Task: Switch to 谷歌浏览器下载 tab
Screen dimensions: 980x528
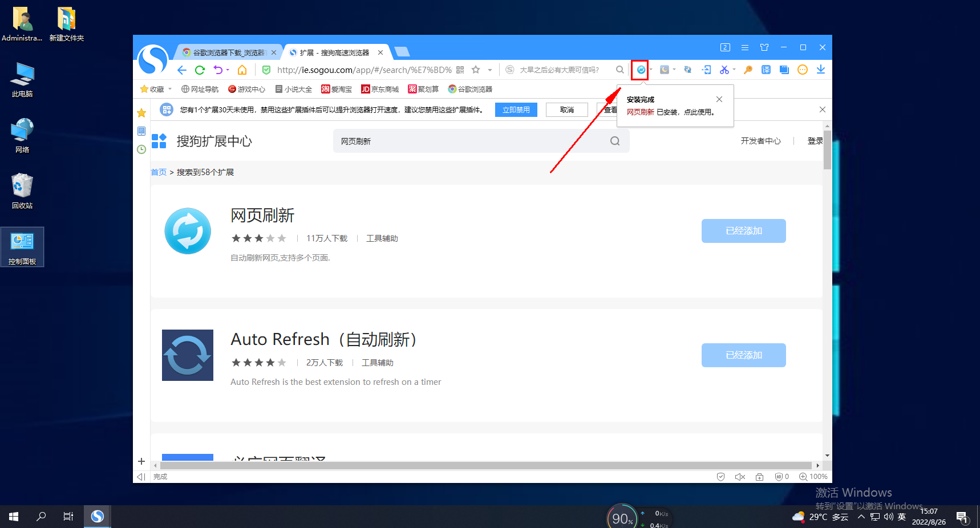Action: click(229, 52)
